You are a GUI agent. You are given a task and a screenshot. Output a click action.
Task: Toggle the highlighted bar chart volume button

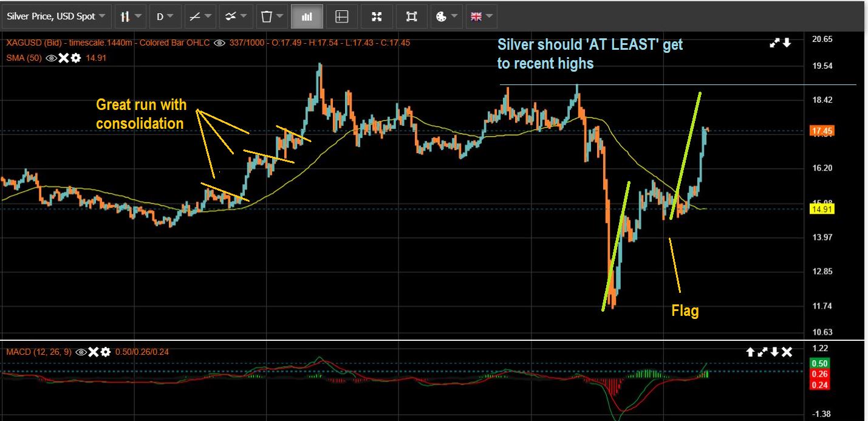point(306,16)
